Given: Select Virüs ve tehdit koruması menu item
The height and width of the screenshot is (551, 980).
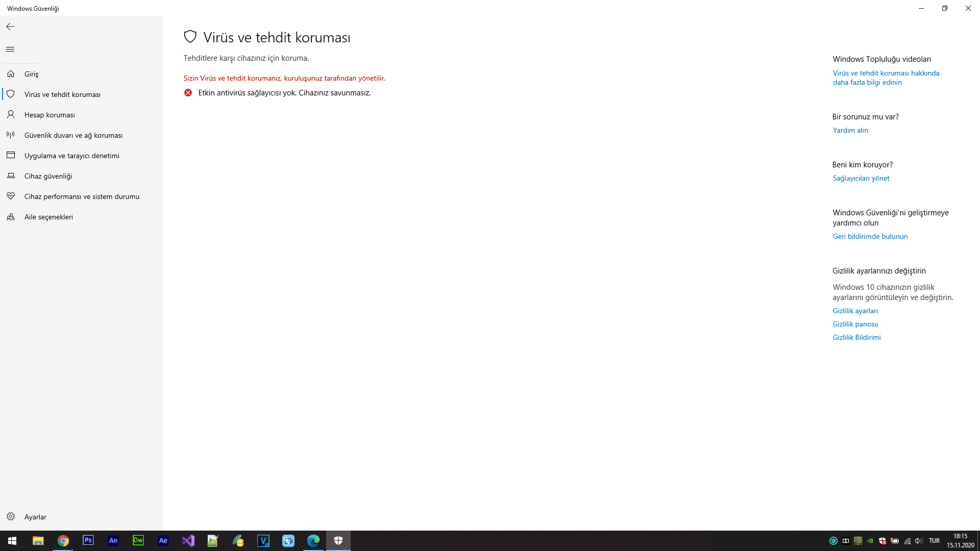Looking at the screenshot, I should click(62, 94).
